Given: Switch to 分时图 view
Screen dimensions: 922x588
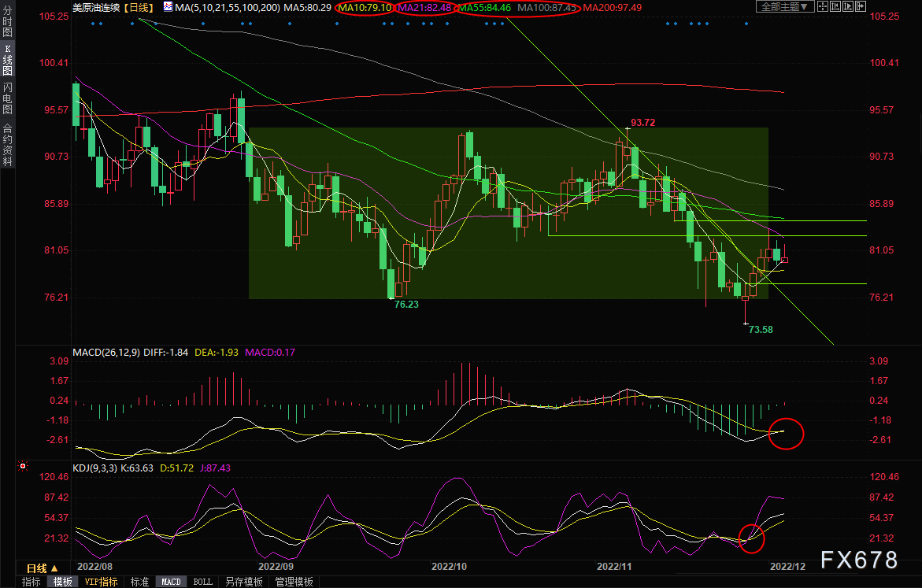Looking at the screenshot, I should pyautogui.click(x=8, y=22).
